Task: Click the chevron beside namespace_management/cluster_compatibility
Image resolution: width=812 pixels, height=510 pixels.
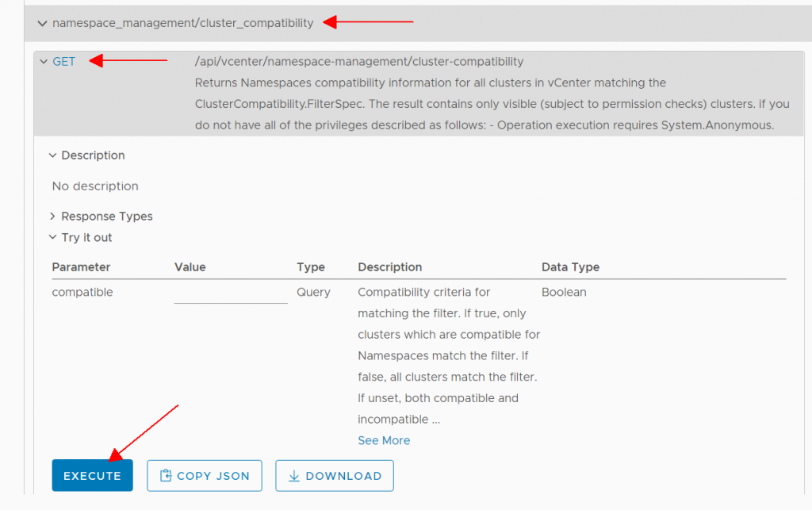Action: pos(42,23)
